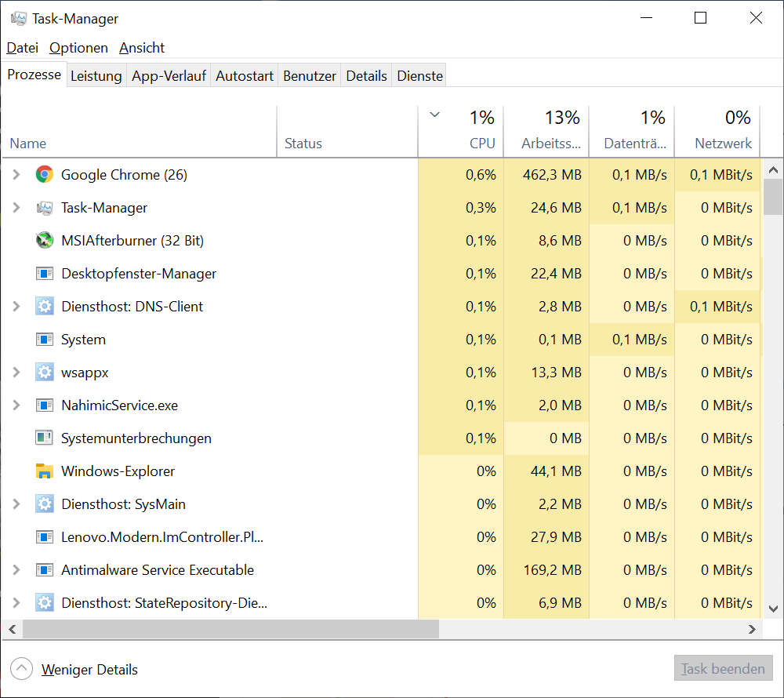Click the horizontal scrollbar right arrow
Viewport: 784px width, 698px height.
click(x=750, y=629)
